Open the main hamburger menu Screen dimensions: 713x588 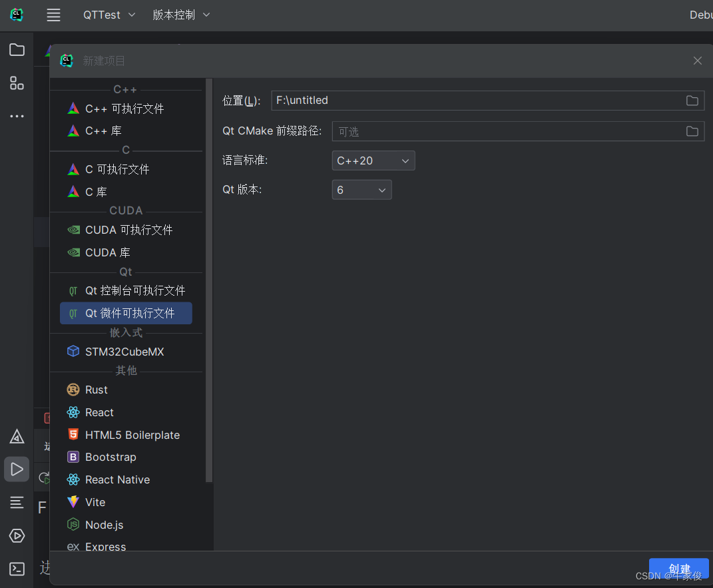54,15
